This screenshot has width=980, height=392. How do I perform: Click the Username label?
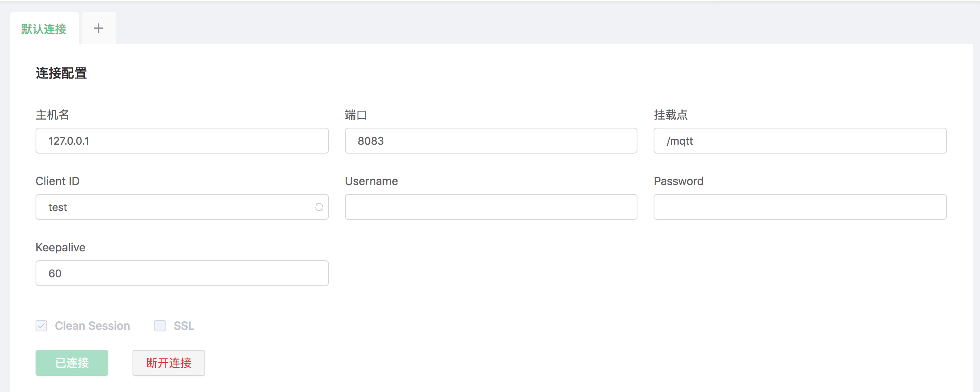(x=372, y=181)
